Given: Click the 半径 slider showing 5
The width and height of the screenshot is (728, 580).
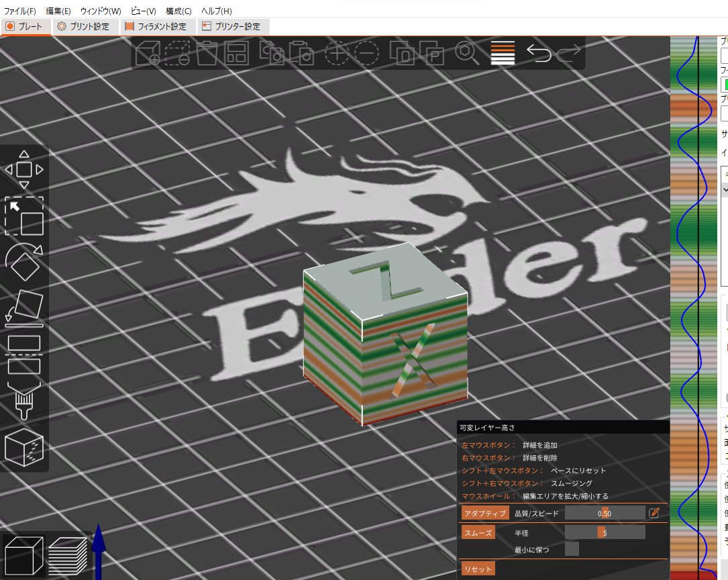Looking at the screenshot, I should click(605, 532).
